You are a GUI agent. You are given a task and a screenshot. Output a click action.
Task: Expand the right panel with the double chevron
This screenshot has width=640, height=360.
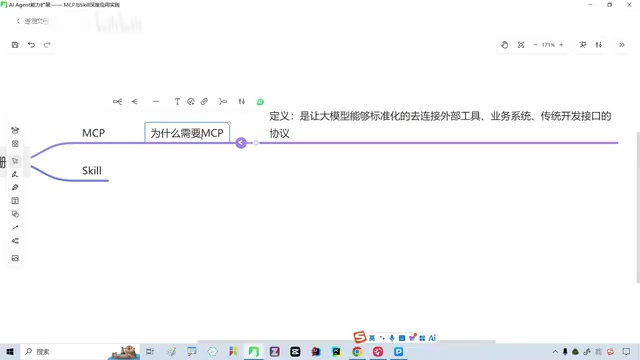[622, 45]
